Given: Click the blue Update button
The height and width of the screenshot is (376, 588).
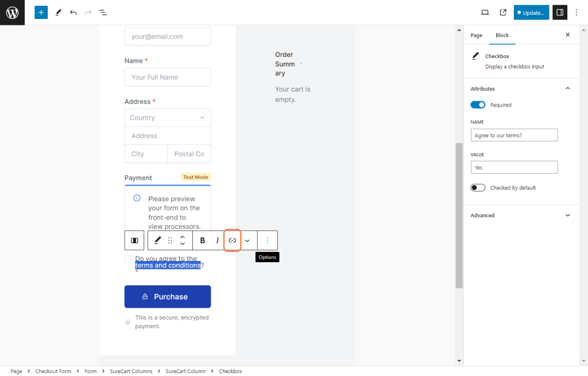Looking at the screenshot, I should 531,12.
